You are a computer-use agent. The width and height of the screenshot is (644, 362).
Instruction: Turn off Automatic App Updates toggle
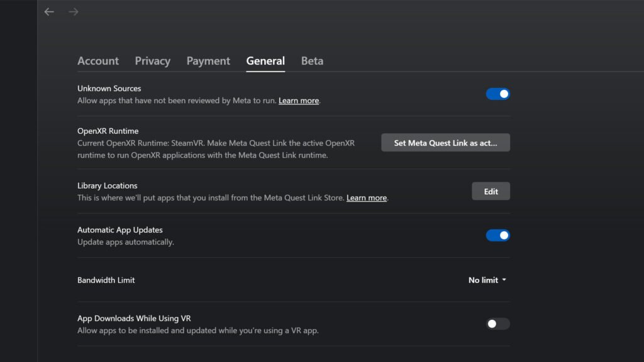[x=498, y=235]
